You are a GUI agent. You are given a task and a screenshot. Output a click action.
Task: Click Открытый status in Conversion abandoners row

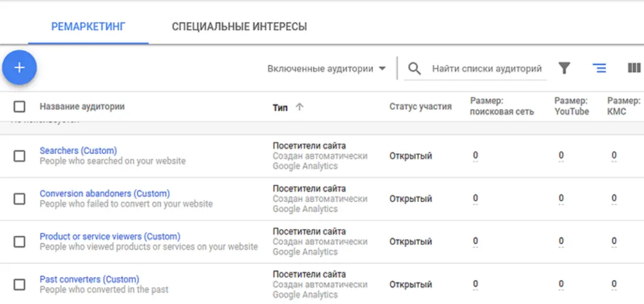411,199
